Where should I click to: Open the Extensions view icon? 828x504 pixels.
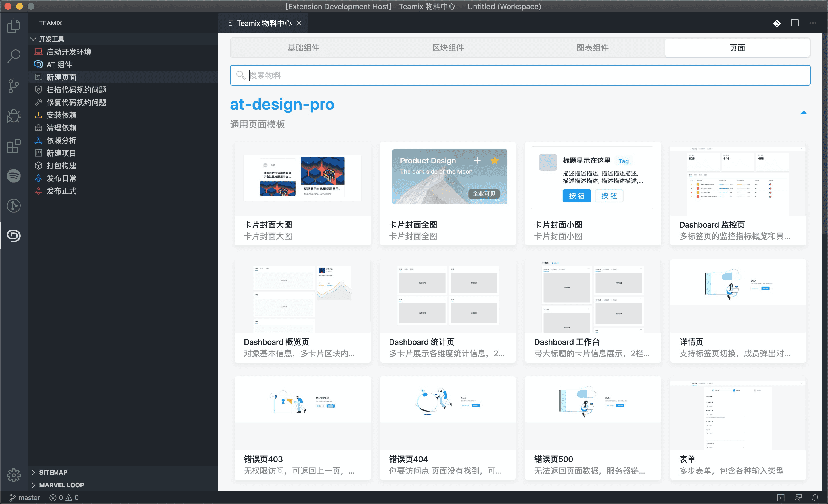tap(14, 146)
